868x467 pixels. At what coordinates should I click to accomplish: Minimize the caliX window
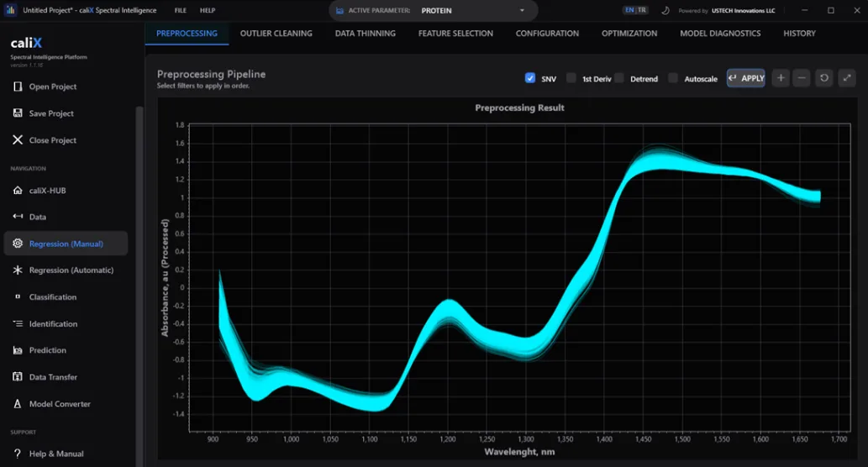click(805, 11)
